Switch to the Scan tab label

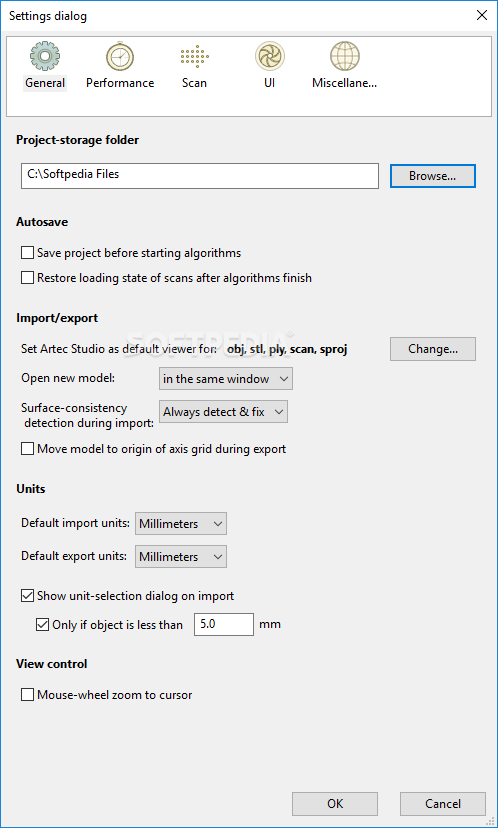(x=194, y=83)
